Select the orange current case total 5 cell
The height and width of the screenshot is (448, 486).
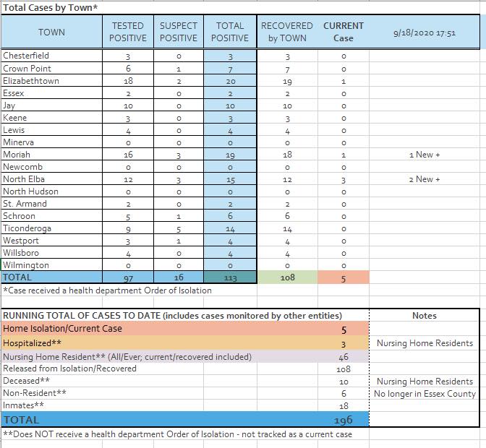[x=344, y=277]
